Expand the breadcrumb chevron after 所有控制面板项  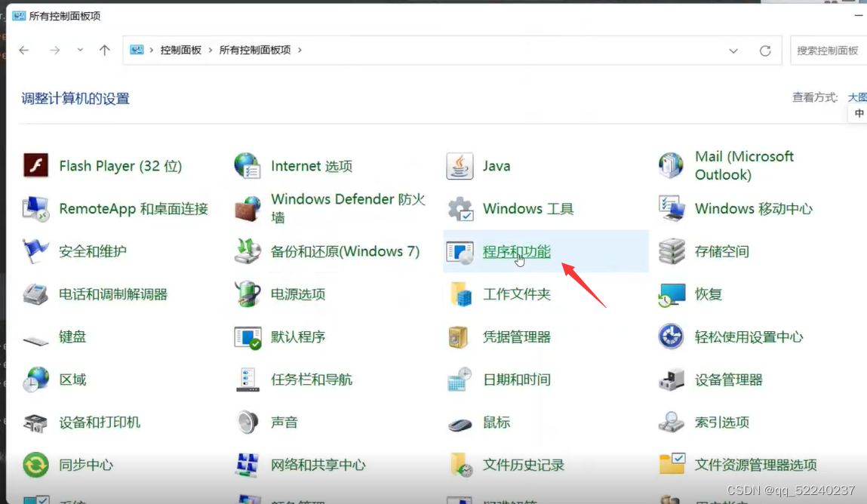click(300, 50)
